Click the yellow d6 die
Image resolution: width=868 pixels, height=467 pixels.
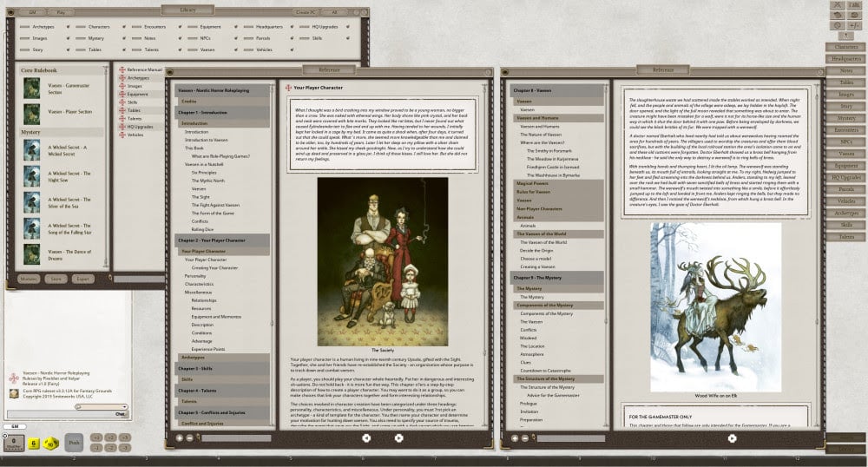coord(33,442)
